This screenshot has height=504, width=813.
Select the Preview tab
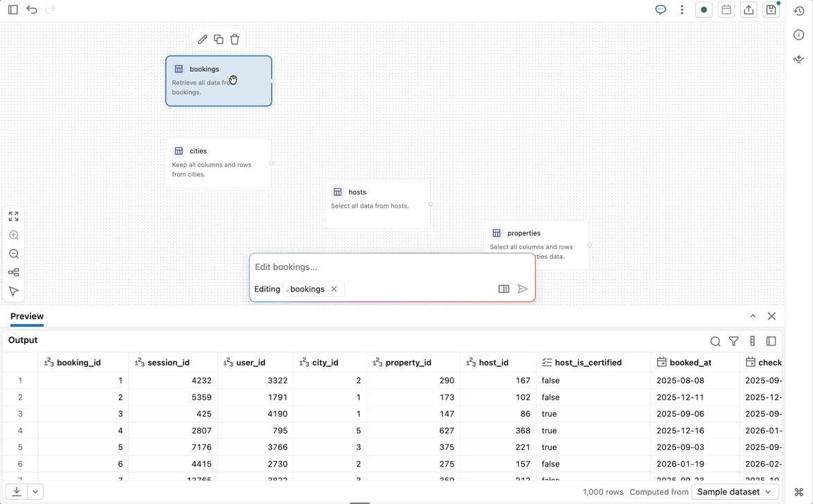pyautogui.click(x=27, y=316)
